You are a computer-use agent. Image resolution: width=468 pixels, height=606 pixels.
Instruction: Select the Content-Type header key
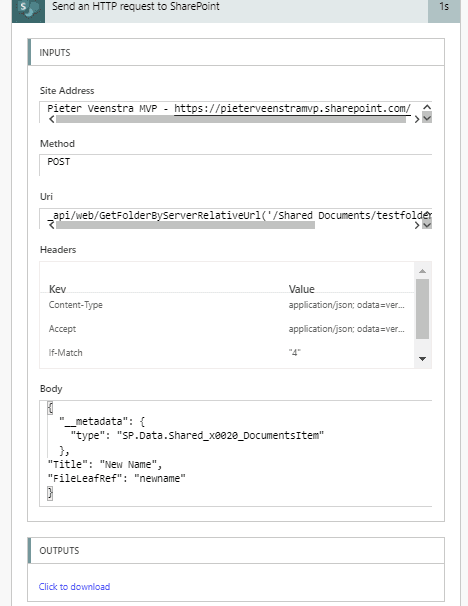(x=76, y=305)
